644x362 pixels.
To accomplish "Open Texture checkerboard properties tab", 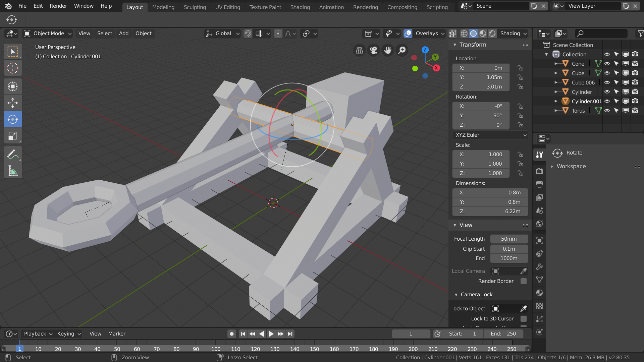I will click(539, 306).
